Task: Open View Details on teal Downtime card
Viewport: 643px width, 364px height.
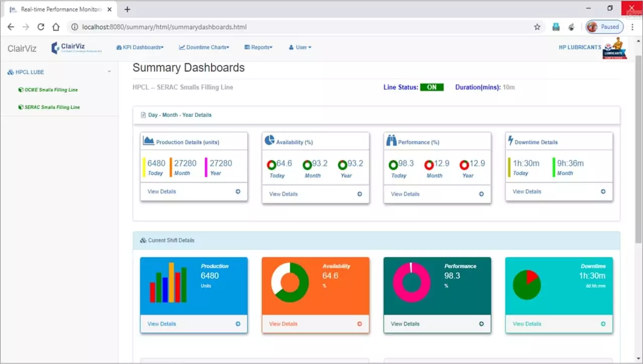Action: click(x=527, y=324)
